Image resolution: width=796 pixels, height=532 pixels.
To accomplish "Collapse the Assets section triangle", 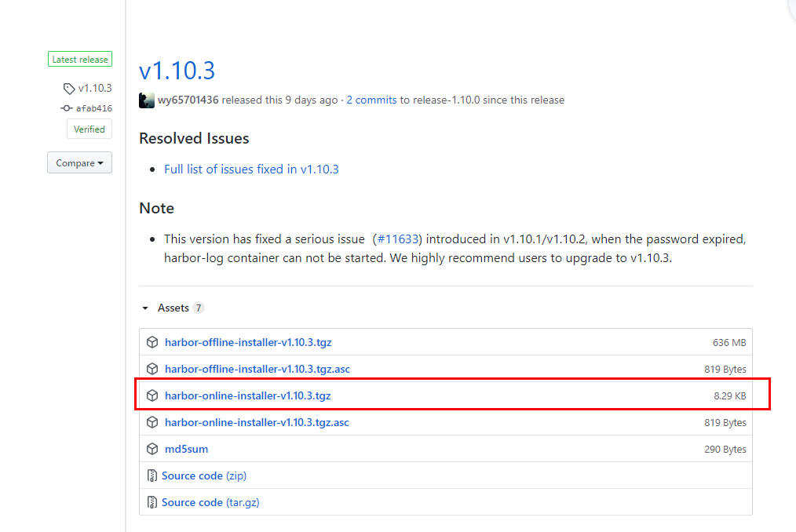I will point(145,308).
